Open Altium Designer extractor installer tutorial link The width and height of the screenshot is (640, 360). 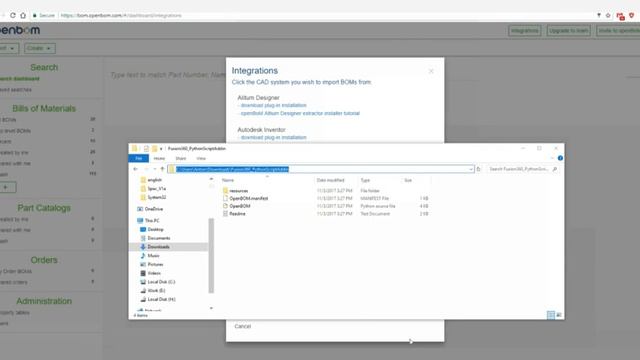[300, 113]
